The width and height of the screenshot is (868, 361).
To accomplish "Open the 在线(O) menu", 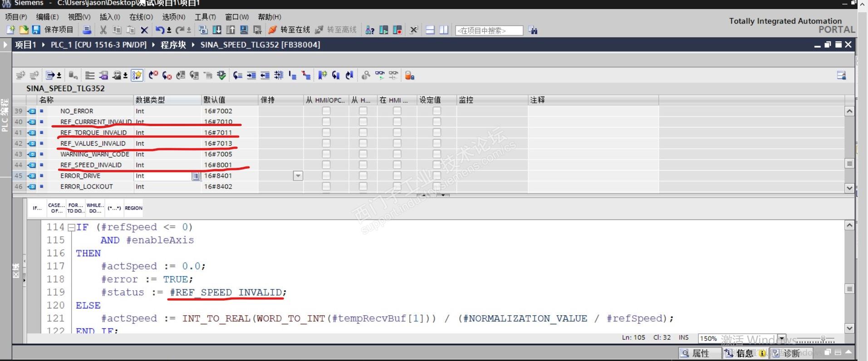I will tap(141, 17).
